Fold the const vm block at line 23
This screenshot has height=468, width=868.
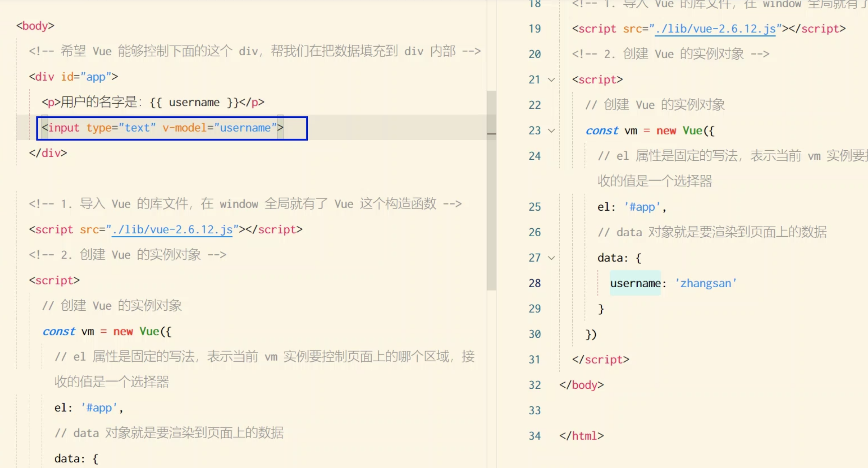pos(551,131)
